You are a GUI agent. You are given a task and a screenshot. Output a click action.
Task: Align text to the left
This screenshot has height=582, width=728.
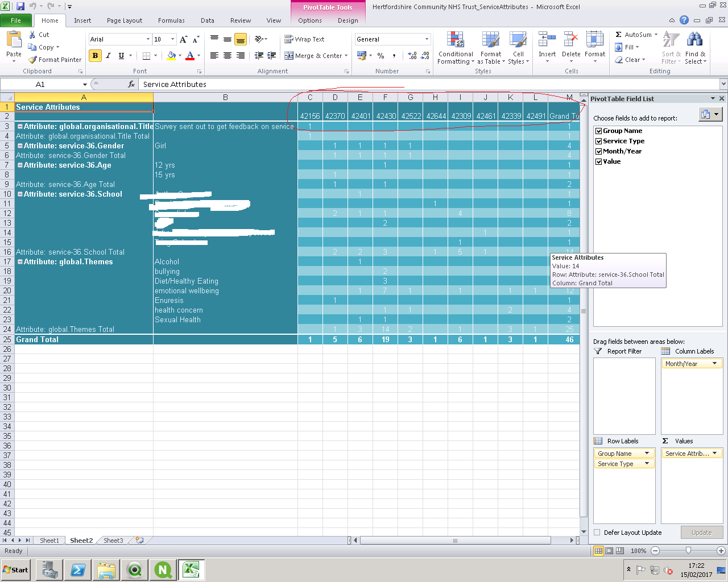(x=214, y=56)
